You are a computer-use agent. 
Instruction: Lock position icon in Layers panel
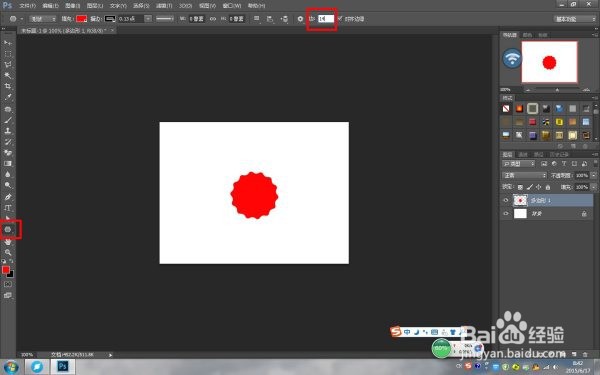pos(538,187)
